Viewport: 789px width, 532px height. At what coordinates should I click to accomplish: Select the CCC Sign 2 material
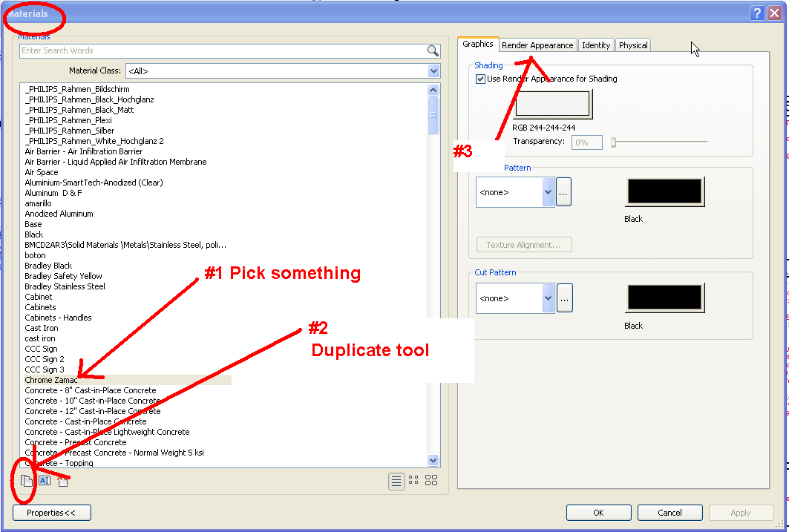tap(45, 360)
